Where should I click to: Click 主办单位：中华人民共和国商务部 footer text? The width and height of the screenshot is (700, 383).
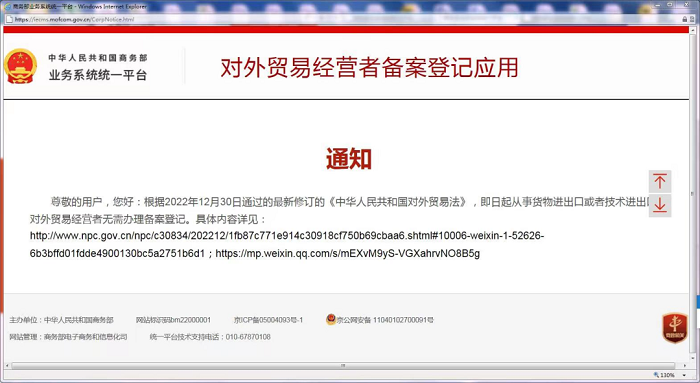[x=62, y=320]
